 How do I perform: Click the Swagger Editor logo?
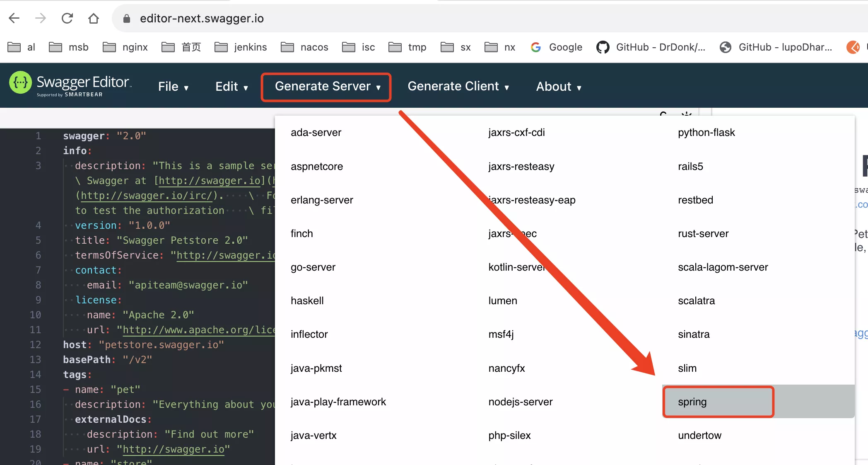(70, 85)
